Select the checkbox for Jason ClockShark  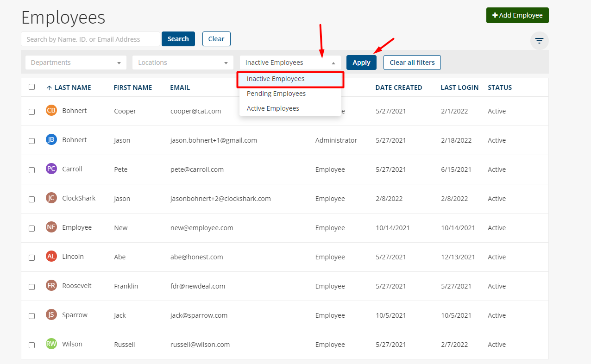coord(31,199)
